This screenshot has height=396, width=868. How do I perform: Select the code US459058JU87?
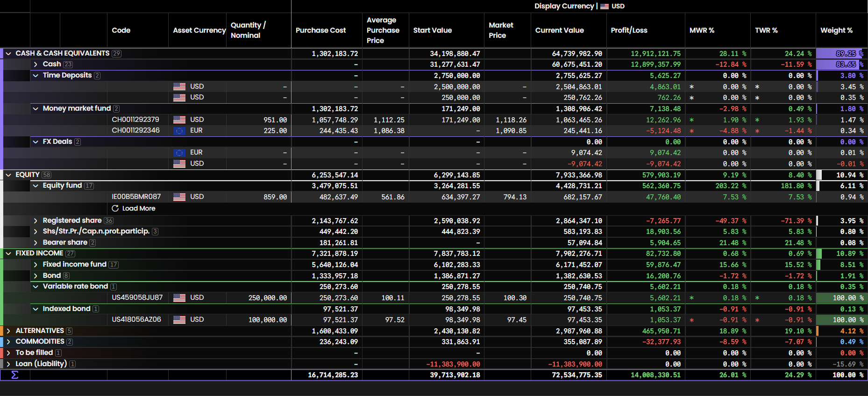pos(137,297)
